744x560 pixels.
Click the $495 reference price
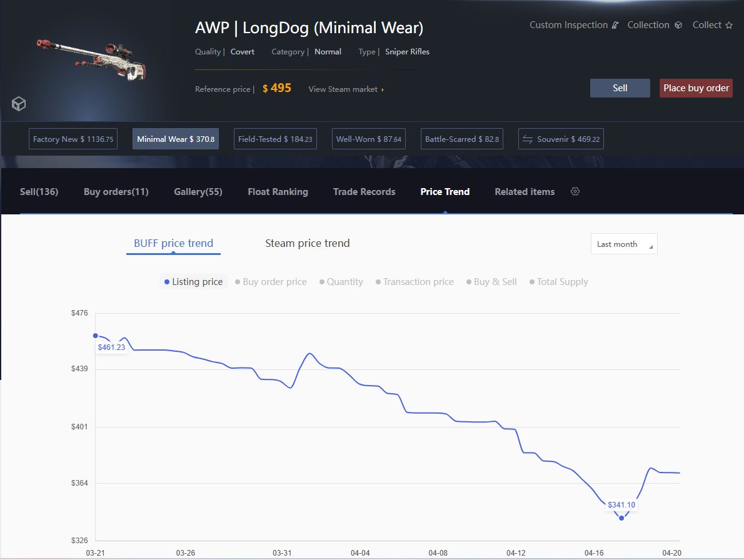(276, 88)
